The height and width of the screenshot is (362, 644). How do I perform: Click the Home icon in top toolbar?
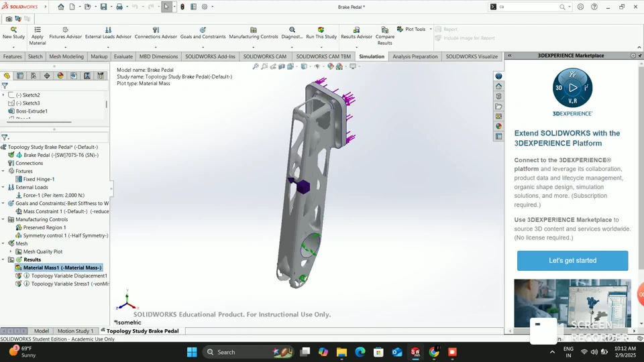pyautogui.click(x=61, y=7)
